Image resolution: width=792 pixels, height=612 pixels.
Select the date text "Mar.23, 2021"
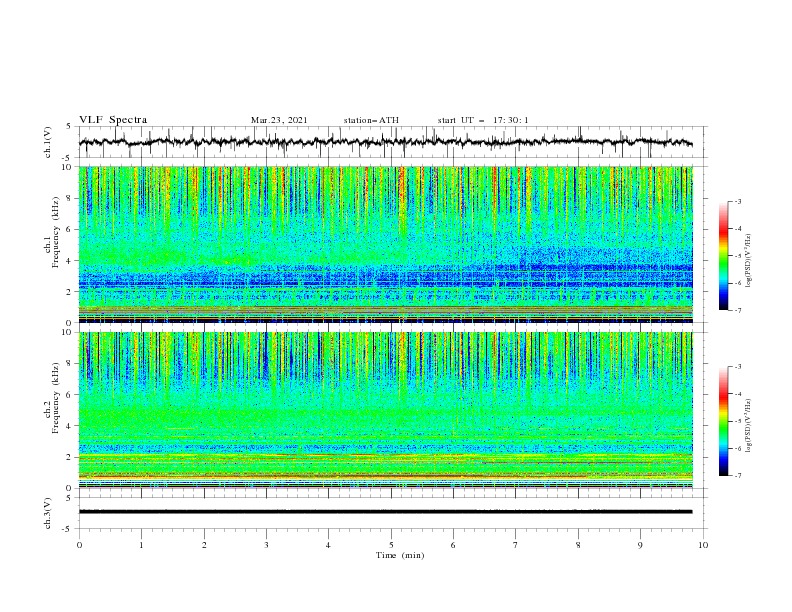(279, 120)
